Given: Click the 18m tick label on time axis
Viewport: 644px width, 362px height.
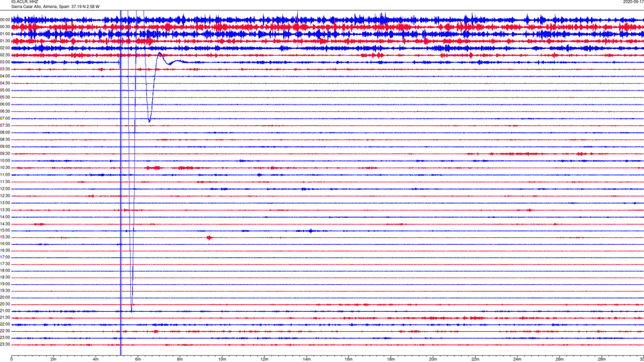Looking at the screenshot, I should pos(390,359).
